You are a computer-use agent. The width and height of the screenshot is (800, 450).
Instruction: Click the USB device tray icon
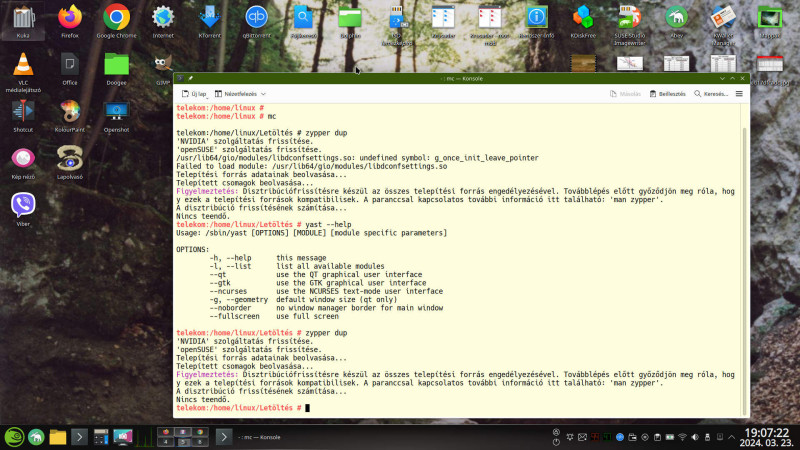coord(707,437)
